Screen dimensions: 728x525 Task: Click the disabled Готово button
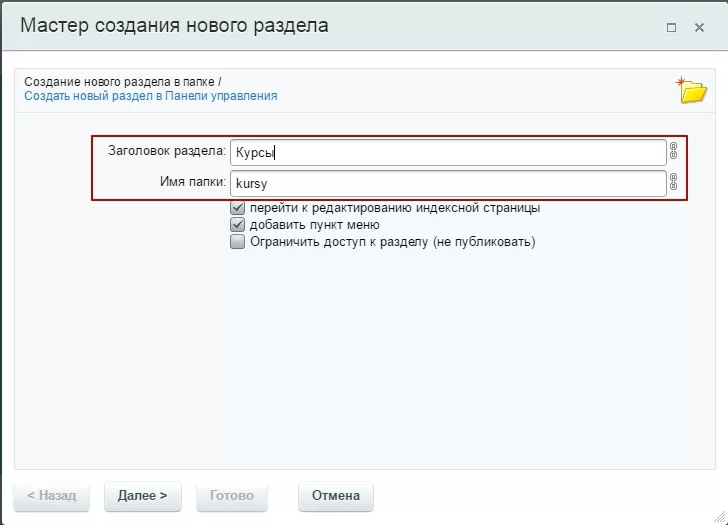tap(232, 496)
